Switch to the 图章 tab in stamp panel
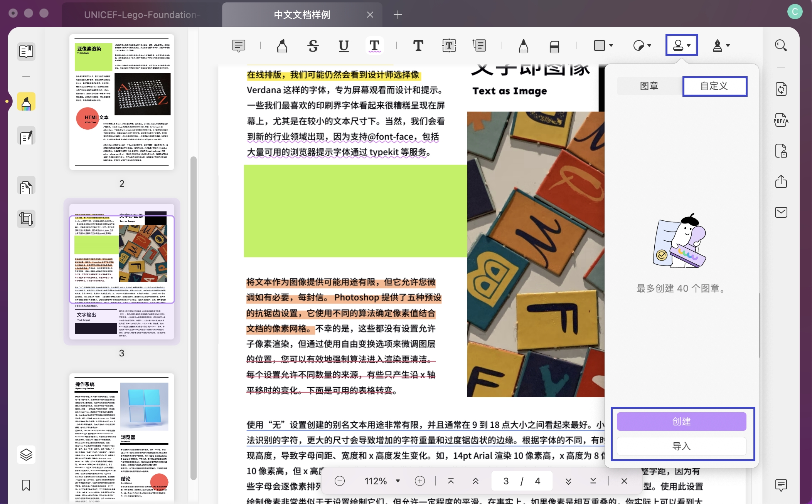Screen dimensions: 812x504 click(649, 86)
